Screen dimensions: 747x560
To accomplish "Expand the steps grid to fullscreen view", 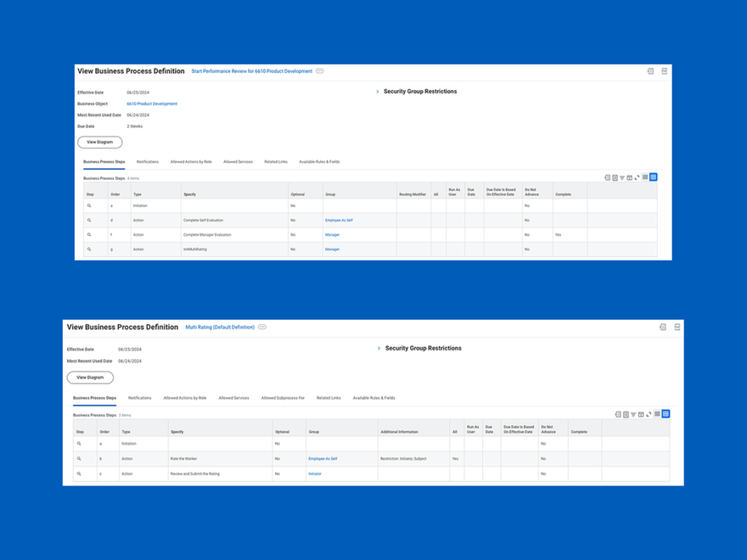I will click(x=637, y=177).
